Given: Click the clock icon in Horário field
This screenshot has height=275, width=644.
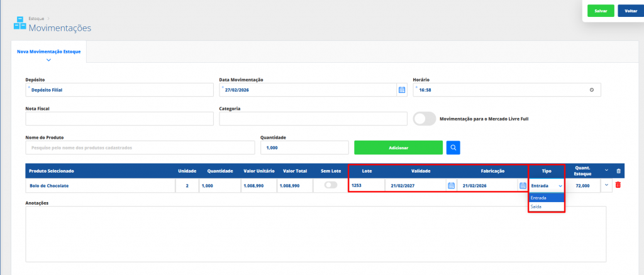Looking at the screenshot, I should point(592,90).
